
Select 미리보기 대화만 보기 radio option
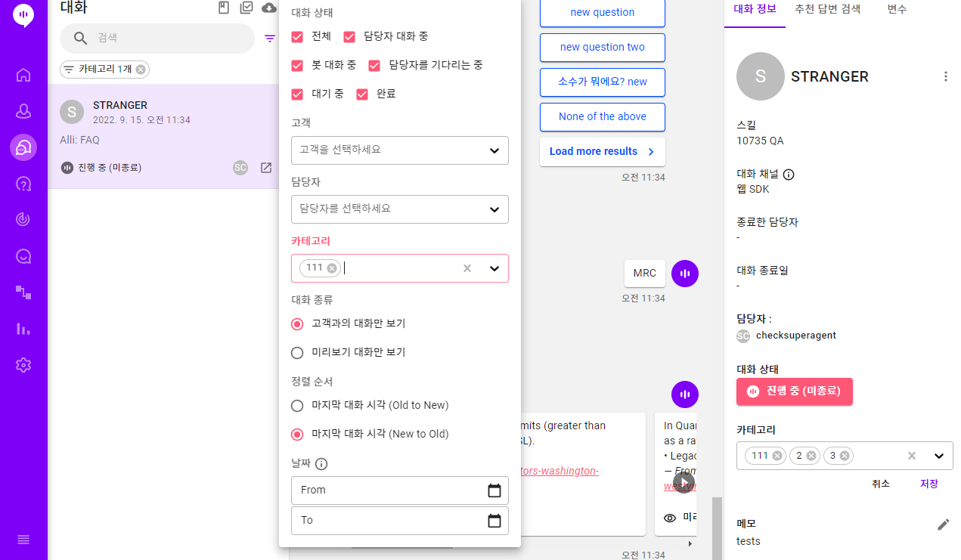[x=297, y=352]
